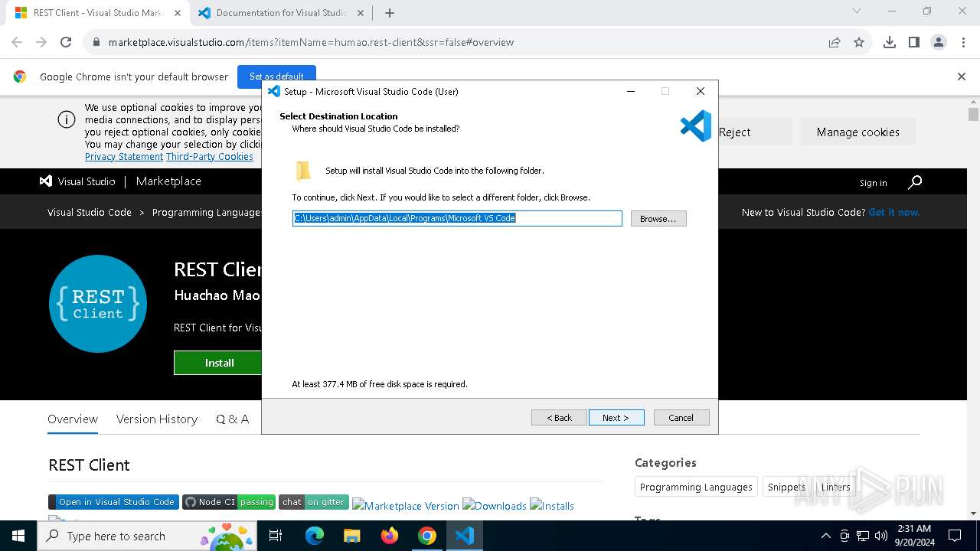Click the Browse... button in Setup
The image size is (980, 551).
coord(658,219)
